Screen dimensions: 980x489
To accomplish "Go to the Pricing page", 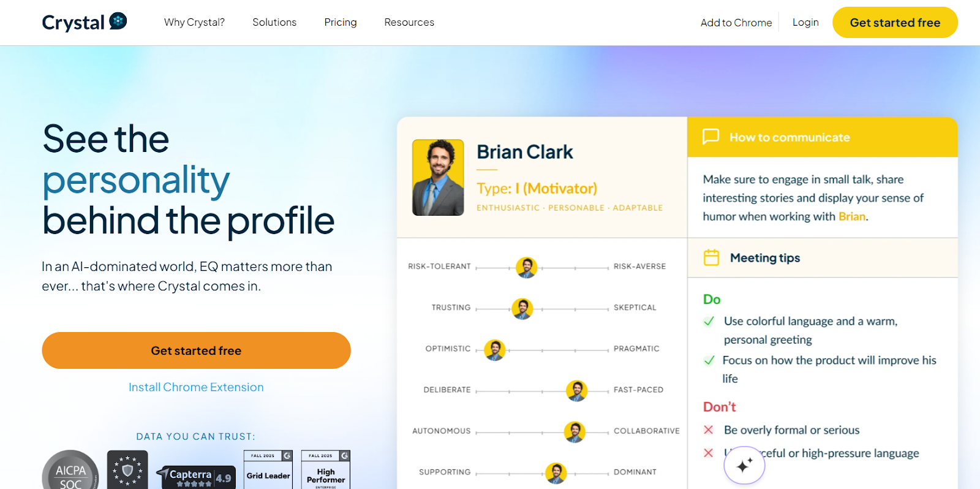I will coord(341,22).
